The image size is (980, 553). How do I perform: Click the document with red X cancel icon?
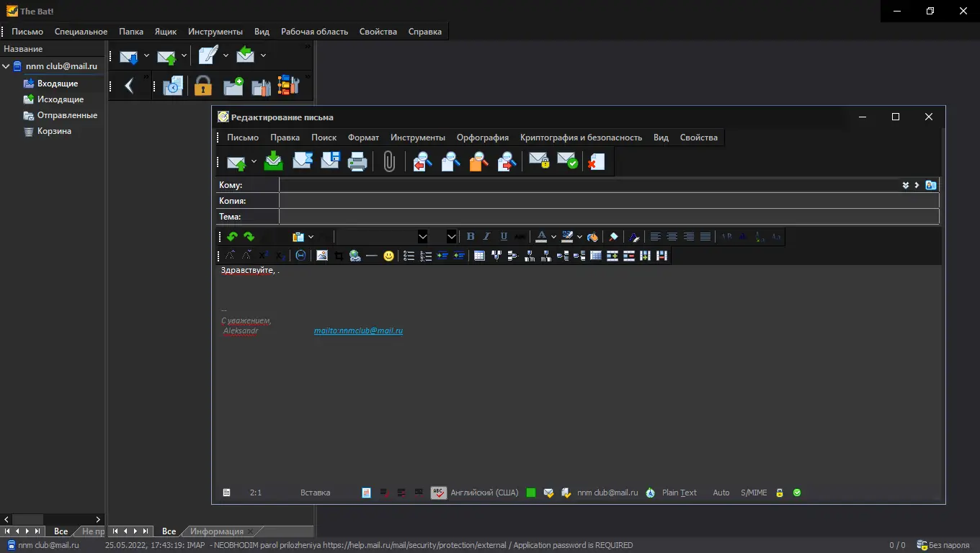tap(596, 161)
